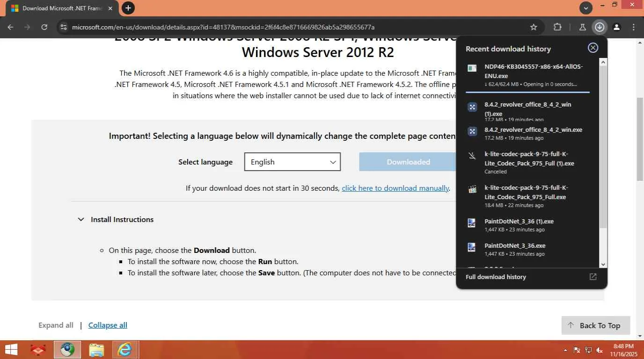Image resolution: width=644 pixels, height=359 pixels.
Task: View site information icon beside the URL
Action: tap(64, 27)
